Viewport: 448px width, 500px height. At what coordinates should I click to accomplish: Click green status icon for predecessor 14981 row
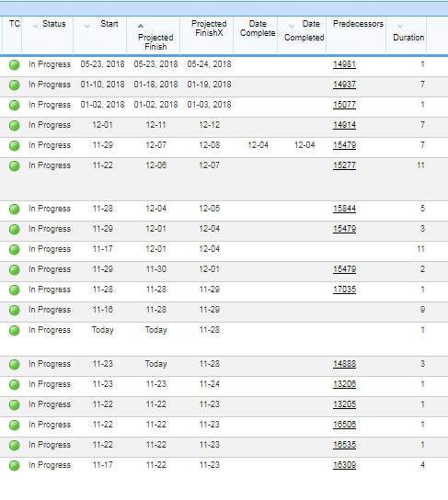(x=15, y=64)
